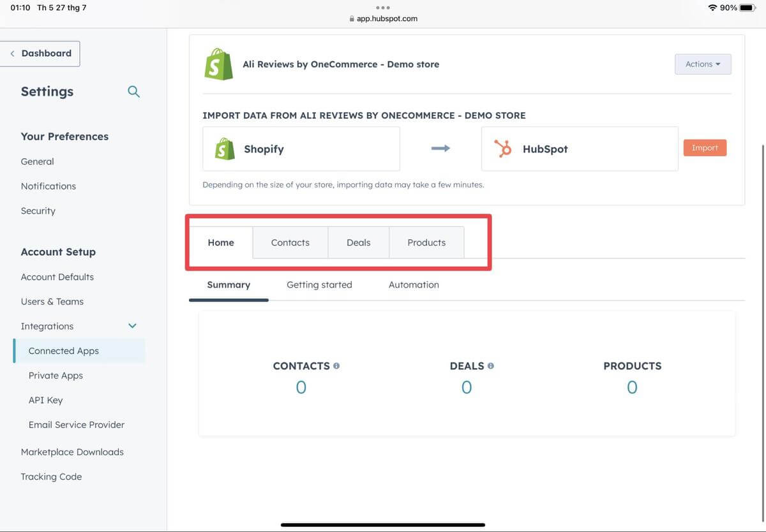The width and height of the screenshot is (766, 532).
Task: Tap the lock icon next to app.hubspot.com
Action: point(352,19)
